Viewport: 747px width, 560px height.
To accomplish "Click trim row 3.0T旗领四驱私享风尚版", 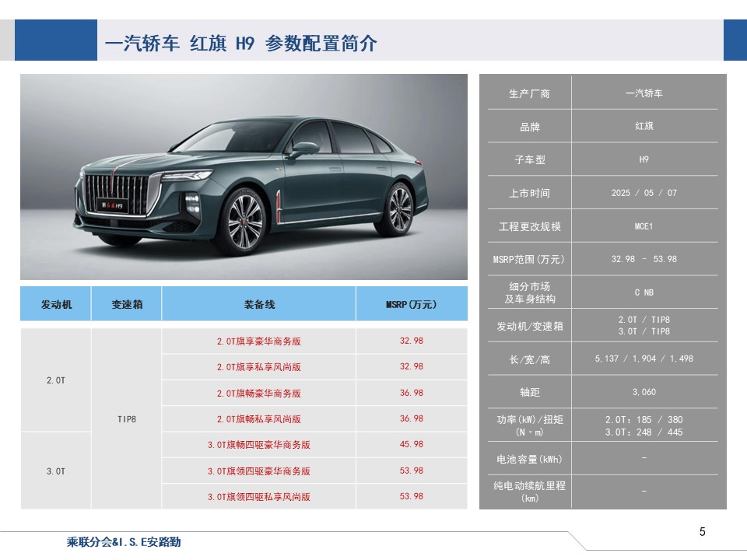I will coord(258,497).
